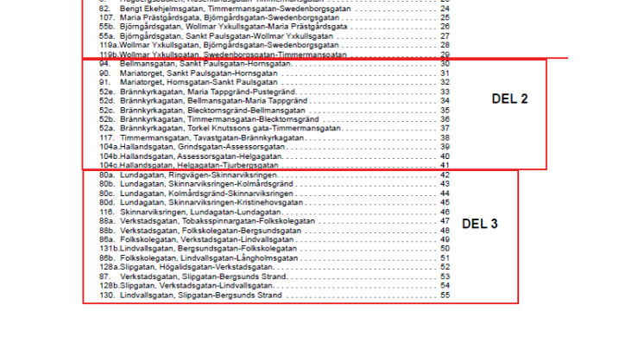Click row 130 Lindvallsgatan, Slipgatan-Bergsunds Strand

[275, 295]
